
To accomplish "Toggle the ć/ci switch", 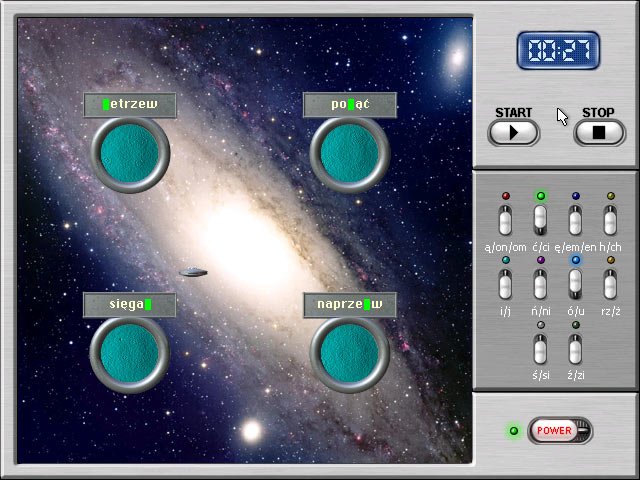I will click(540, 219).
